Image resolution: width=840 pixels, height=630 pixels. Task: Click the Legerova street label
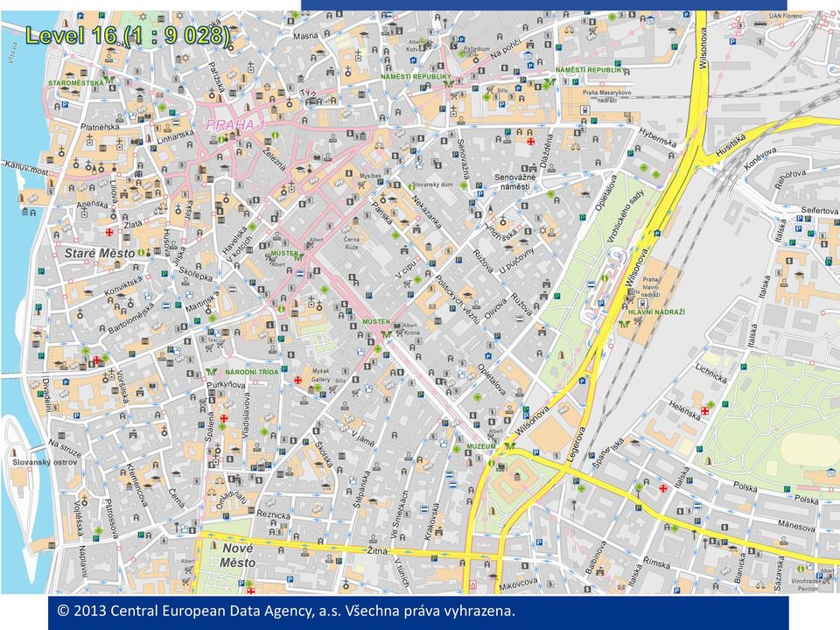point(576,444)
